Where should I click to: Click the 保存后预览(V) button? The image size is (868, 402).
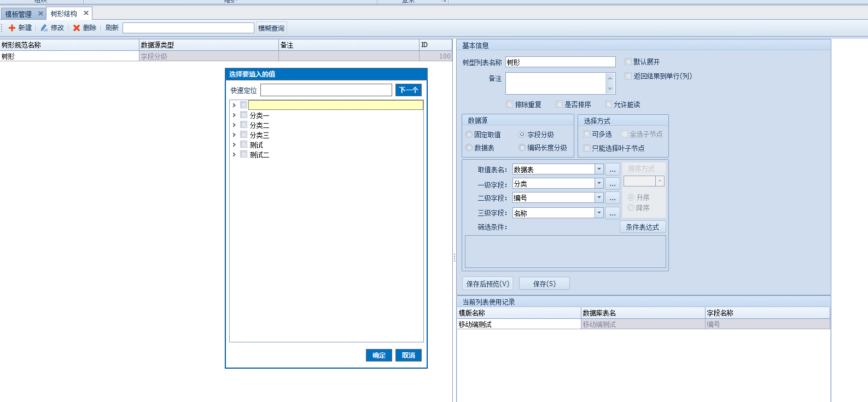tap(488, 284)
